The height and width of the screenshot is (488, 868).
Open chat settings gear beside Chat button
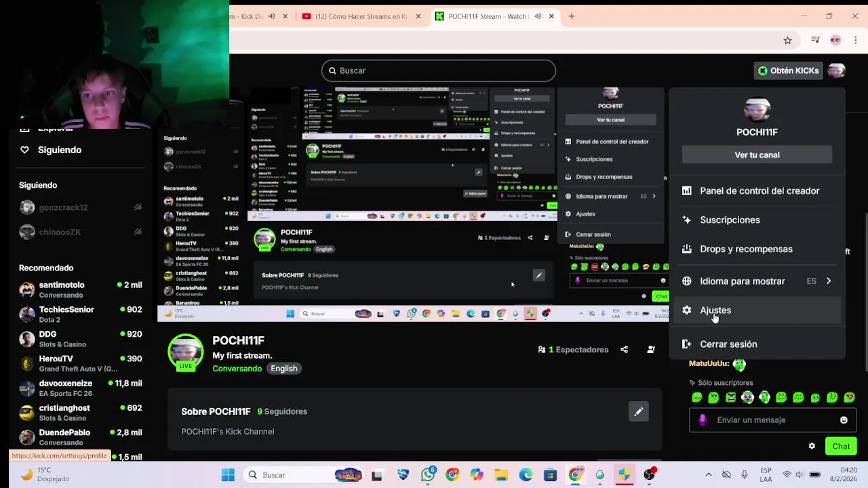(x=812, y=446)
